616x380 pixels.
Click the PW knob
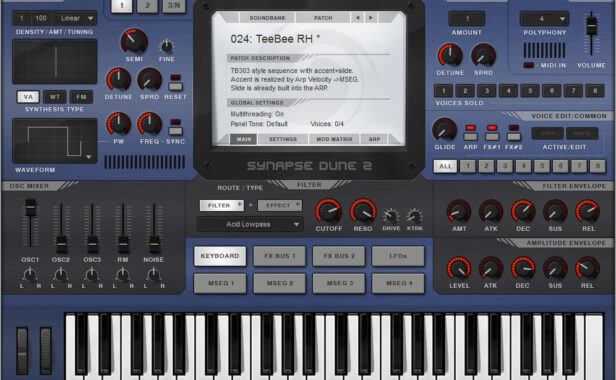(118, 124)
